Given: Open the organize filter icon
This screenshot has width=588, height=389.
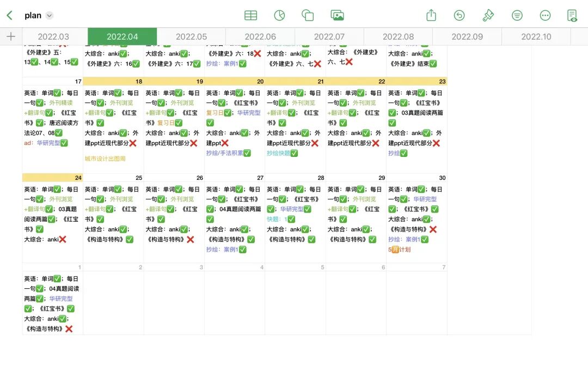Looking at the screenshot, I should tap(517, 15).
